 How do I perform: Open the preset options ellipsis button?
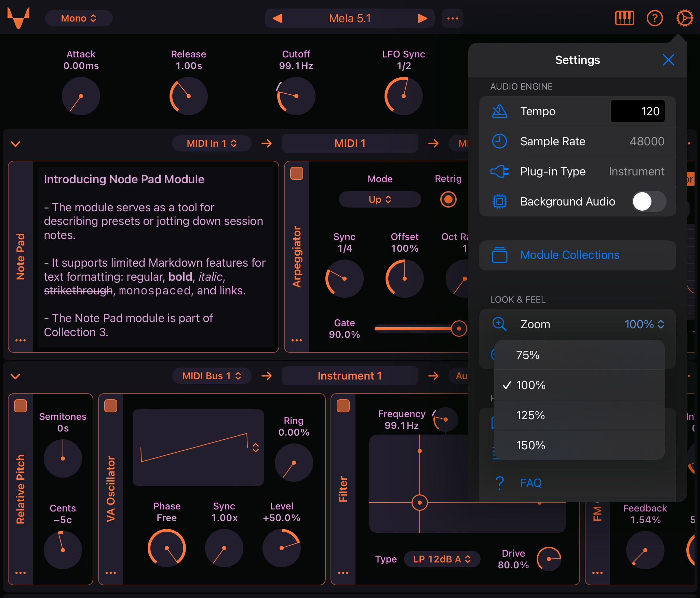[x=453, y=18]
